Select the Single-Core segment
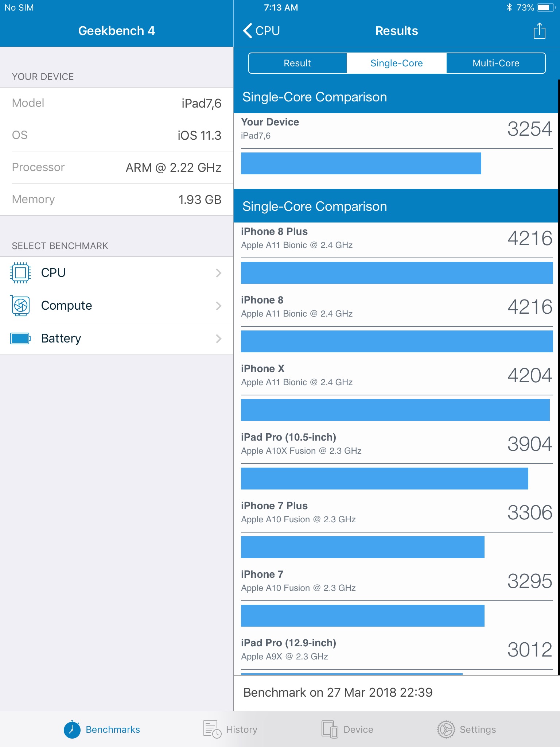The image size is (560, 747). (397, 63)
